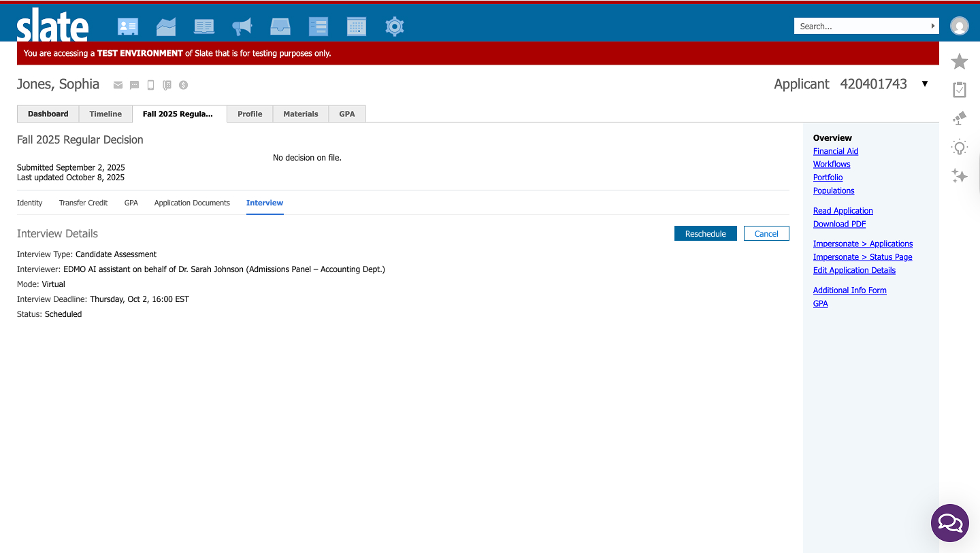The image size is (980, 553).
Task: Open the purple chat bubble widget
Action: [x=949, y=522]
